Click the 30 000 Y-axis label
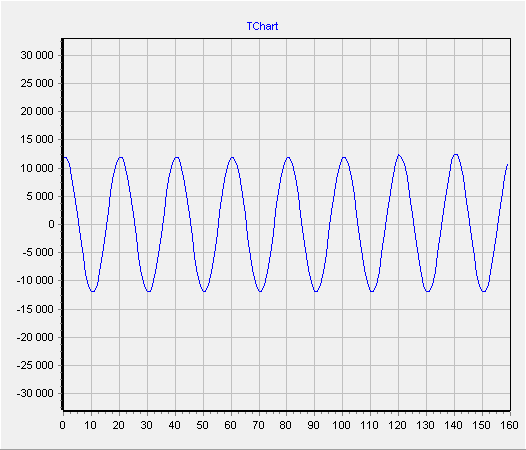 [37, 55]
